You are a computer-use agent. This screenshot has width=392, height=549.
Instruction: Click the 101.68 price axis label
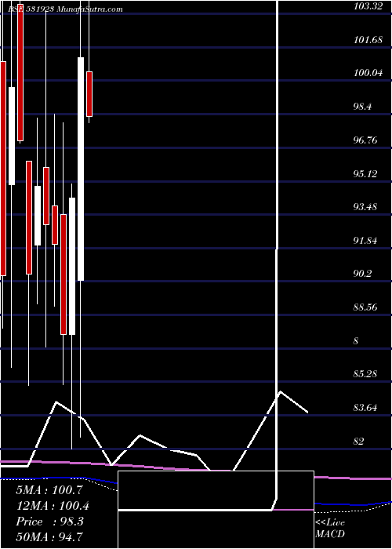(368, 40)
